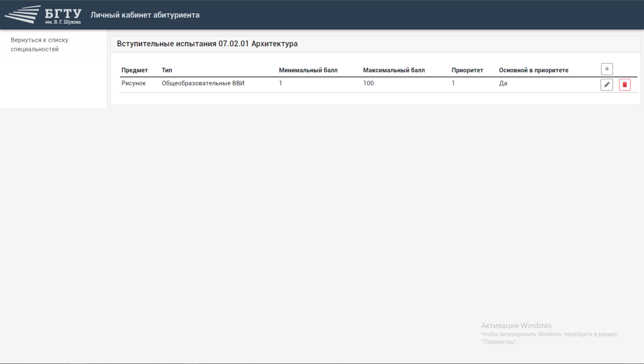Select the Общеобразовательные ВВИ cell
644x364 pixels.
click(203, 83)
